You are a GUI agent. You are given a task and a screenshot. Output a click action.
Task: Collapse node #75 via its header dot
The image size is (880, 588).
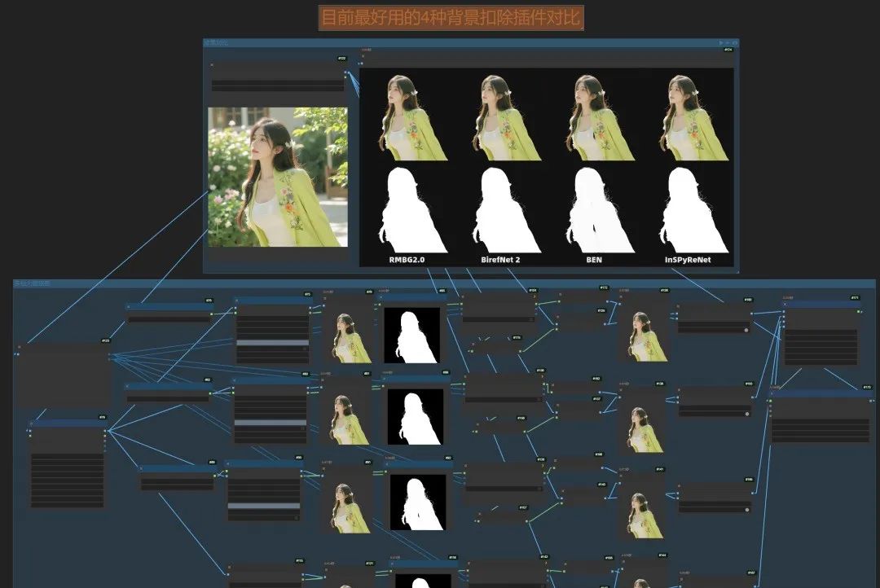point(237,301)
